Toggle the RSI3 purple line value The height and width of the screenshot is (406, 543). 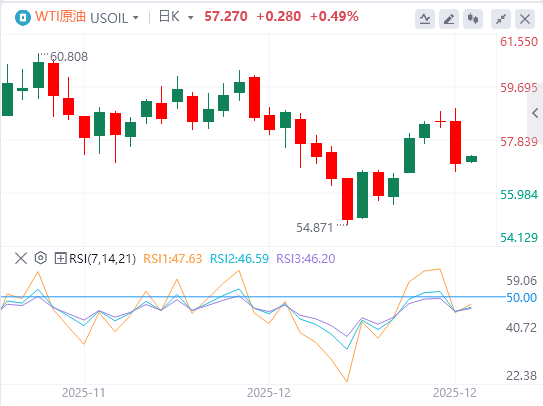coord(305,259)
